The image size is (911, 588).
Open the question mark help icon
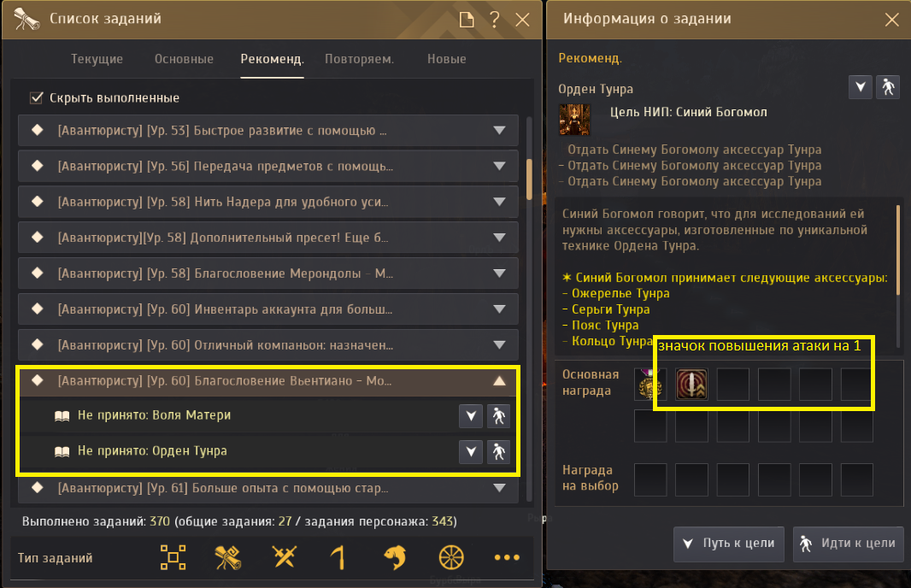tap(495, 20)
